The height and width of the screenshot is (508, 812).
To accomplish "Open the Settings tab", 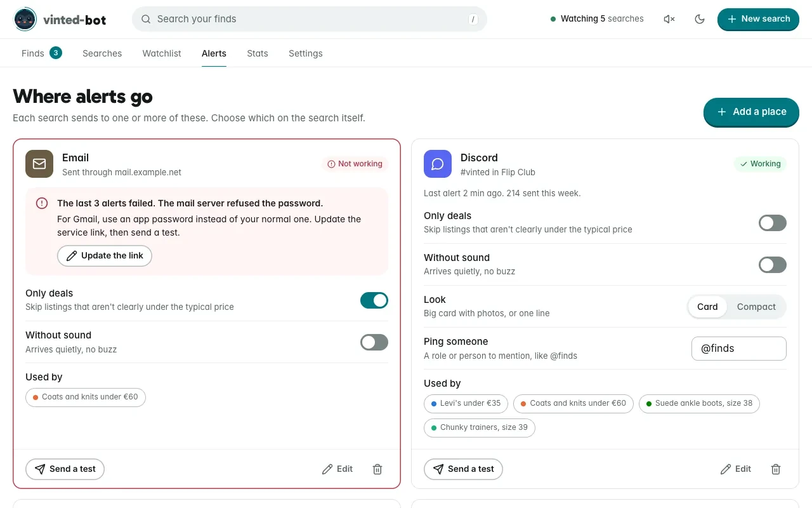I will pyautogui.click(x=306, y=53).
